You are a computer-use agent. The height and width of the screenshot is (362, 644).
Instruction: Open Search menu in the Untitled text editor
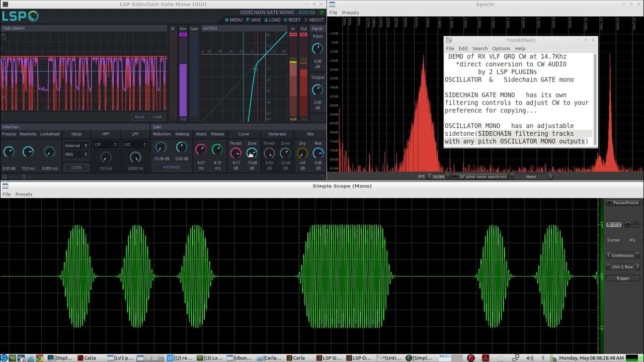(480, 49)
